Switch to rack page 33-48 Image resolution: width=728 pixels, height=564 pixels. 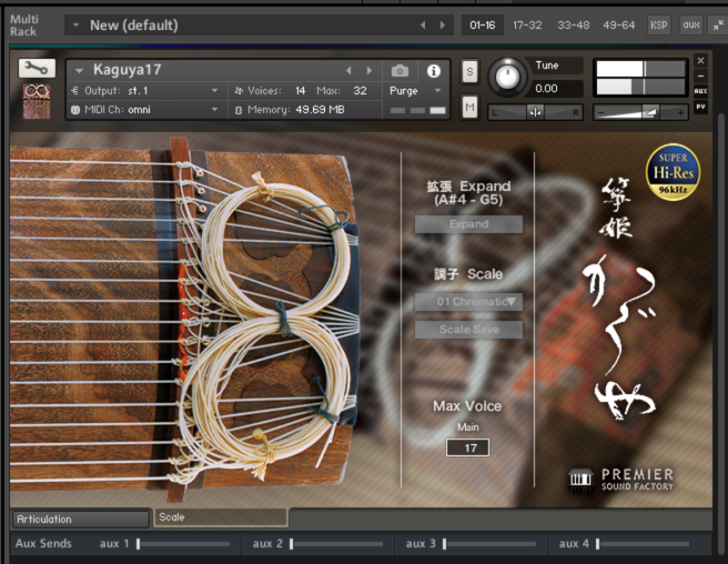point(573,25)
